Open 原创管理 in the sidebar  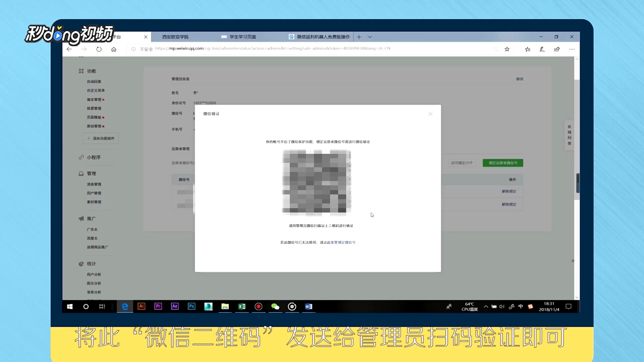point(94,126)
